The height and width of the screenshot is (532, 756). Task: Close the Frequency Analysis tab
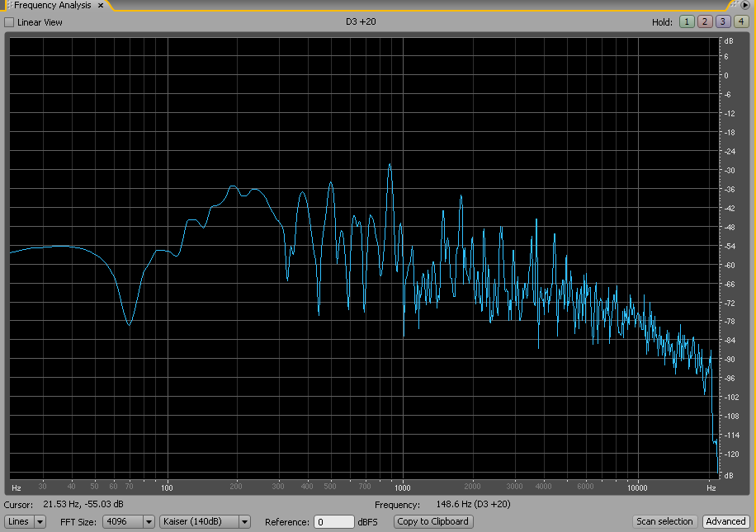[101, 5]
